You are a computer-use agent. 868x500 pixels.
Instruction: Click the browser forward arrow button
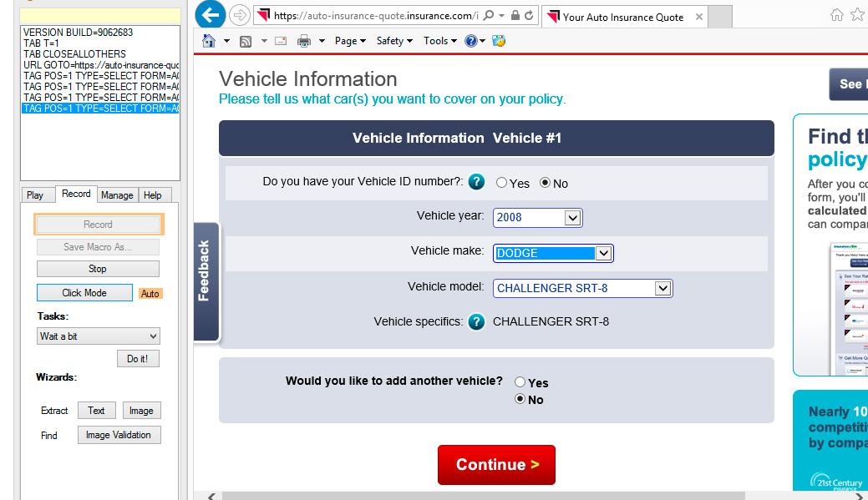tap(240, 16)
